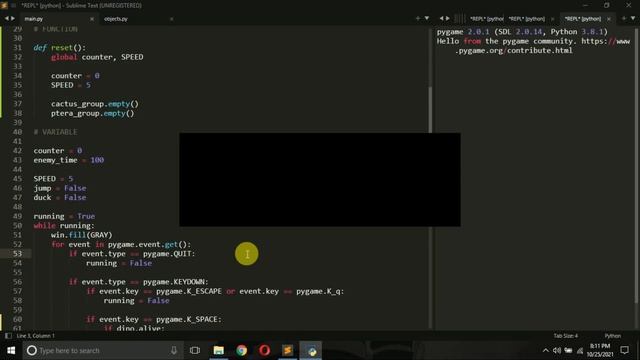Viewport: 640px width, 360px height.
Task: Go to next tab in left pane
Action: [13, 18]
